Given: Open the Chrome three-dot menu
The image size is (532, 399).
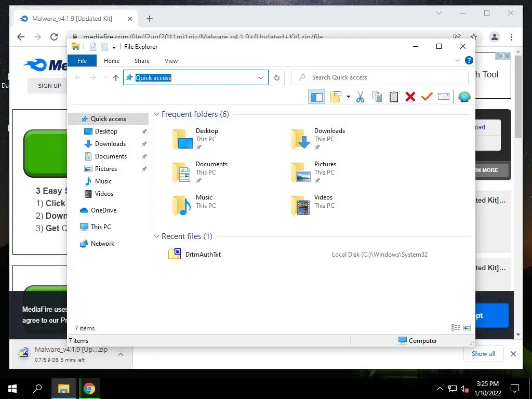Looking at the screenshot, I should 511,37.
